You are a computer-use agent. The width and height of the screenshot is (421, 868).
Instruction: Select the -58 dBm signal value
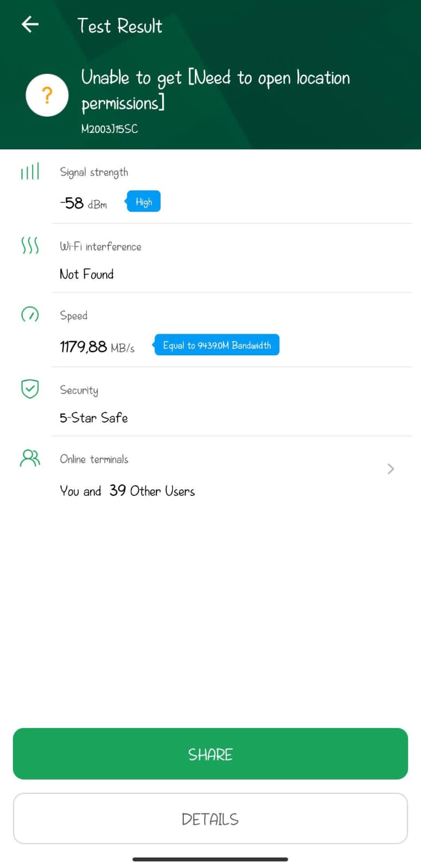[x=83, y=203]
